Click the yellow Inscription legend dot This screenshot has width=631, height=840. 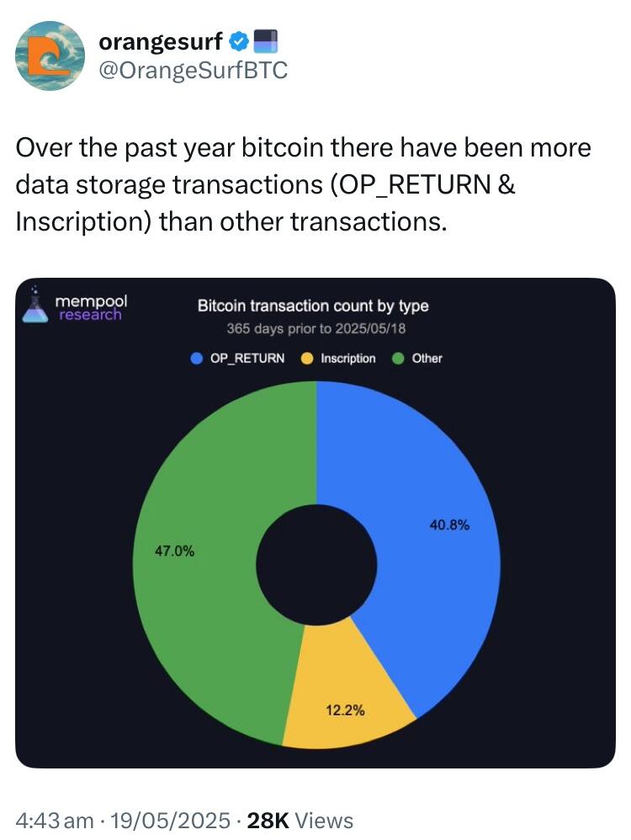point(307,359)
